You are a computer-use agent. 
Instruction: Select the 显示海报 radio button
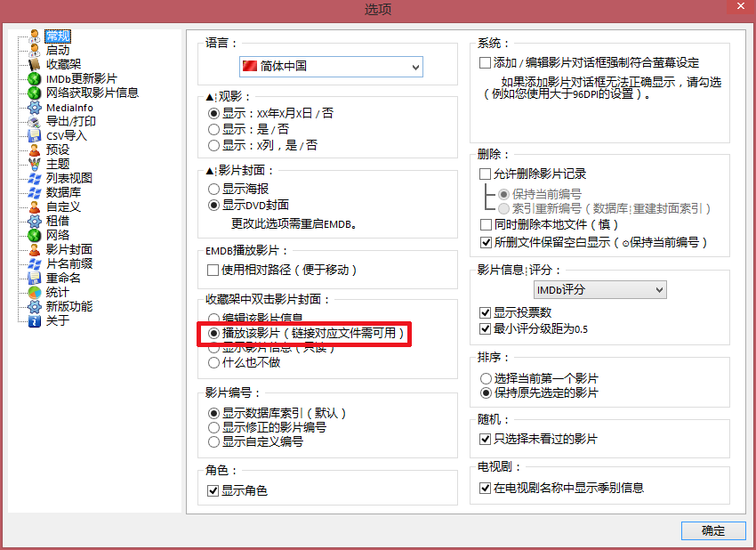[213, 189]
